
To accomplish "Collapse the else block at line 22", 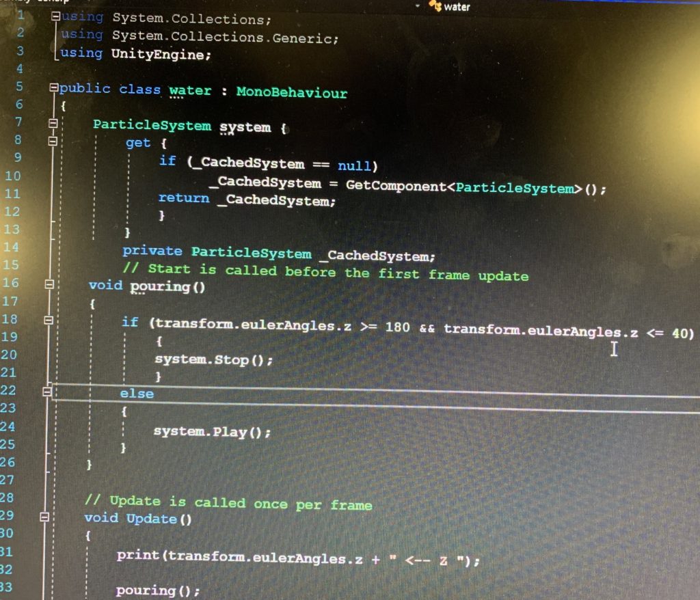I will (47, 392).
